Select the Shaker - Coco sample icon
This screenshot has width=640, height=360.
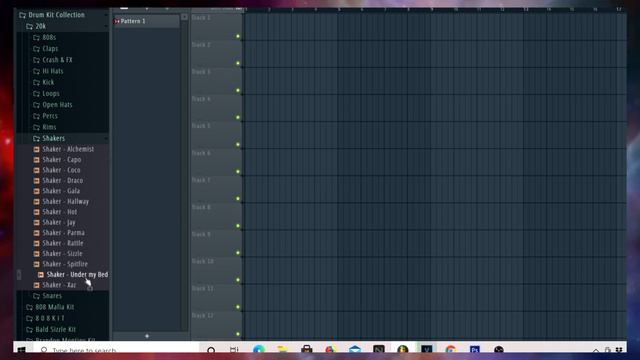point(37,170)
